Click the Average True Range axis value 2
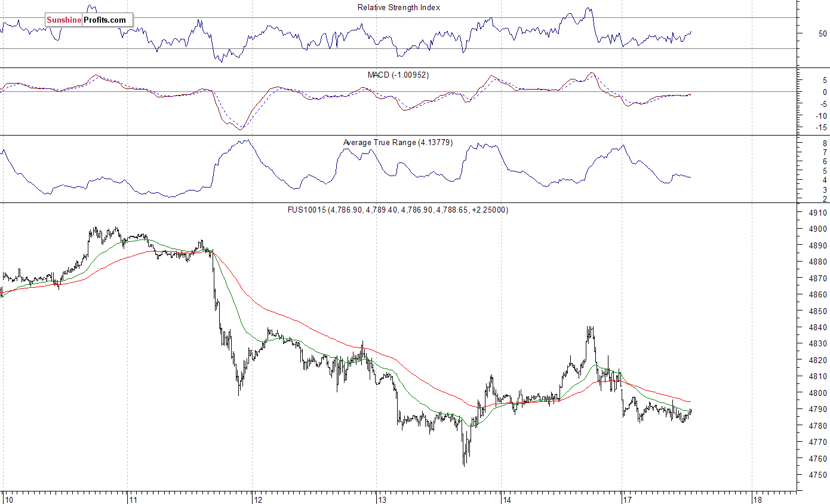This screenshot has width=830, height=504. 825,199
